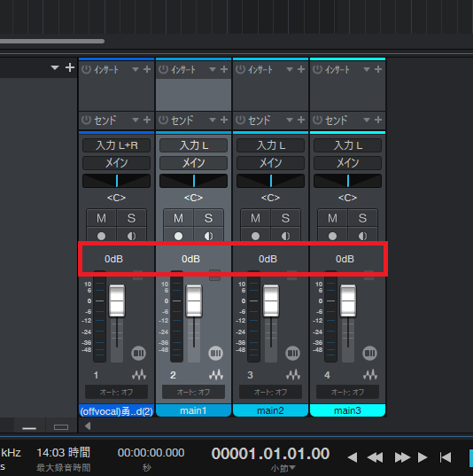Solo the main3 channel
The image size is (473, 476).
click(x=362, y=218)
